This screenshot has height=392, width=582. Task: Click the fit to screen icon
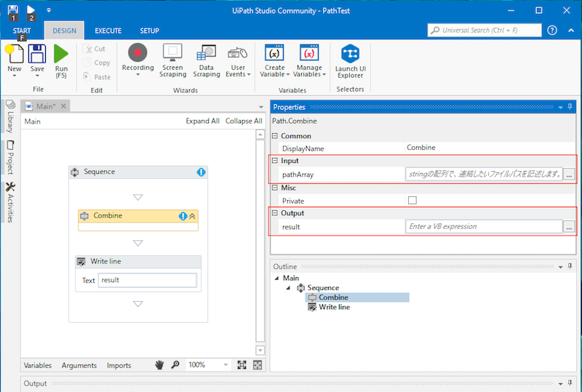point(242,365)
